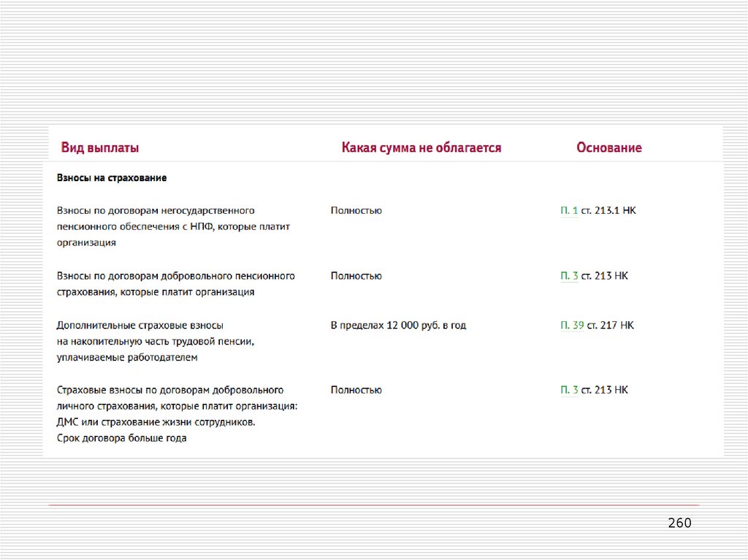Open the 'П. 1' link for ст. 213.1 НК
Viewport: 748px width, 560px height.
[569, 210]
